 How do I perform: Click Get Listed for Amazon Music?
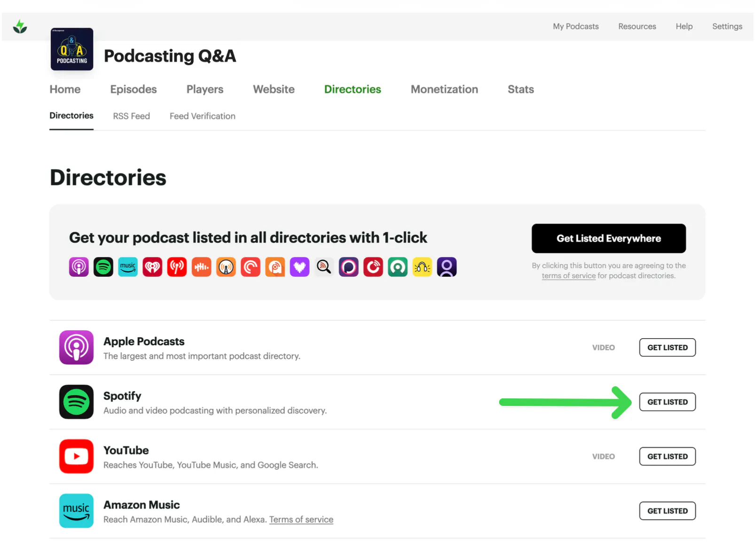click(x=668, y=511)
